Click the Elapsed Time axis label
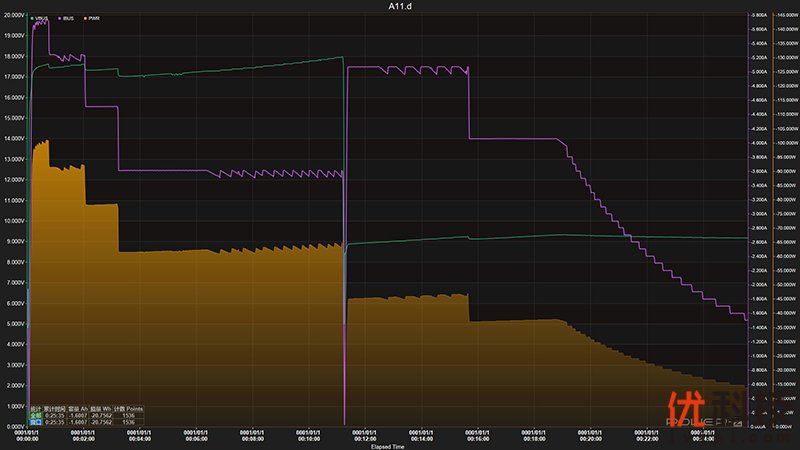The width and height of the screenshot is (800, 450). (x=387, y=446)
